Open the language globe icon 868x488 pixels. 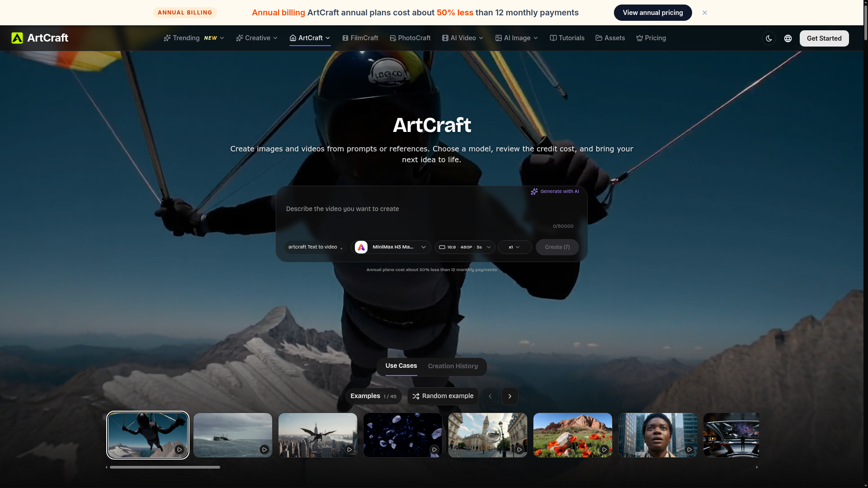tap(788, 38)
